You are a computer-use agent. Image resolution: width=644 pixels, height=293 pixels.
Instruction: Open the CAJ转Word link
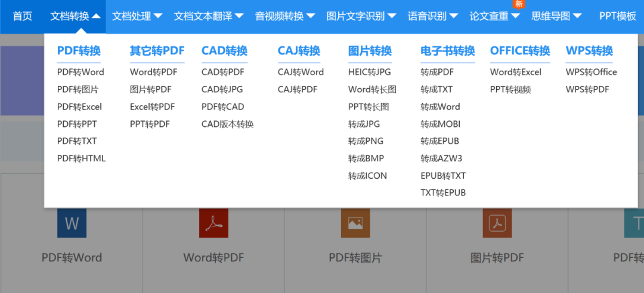point(301,72)
